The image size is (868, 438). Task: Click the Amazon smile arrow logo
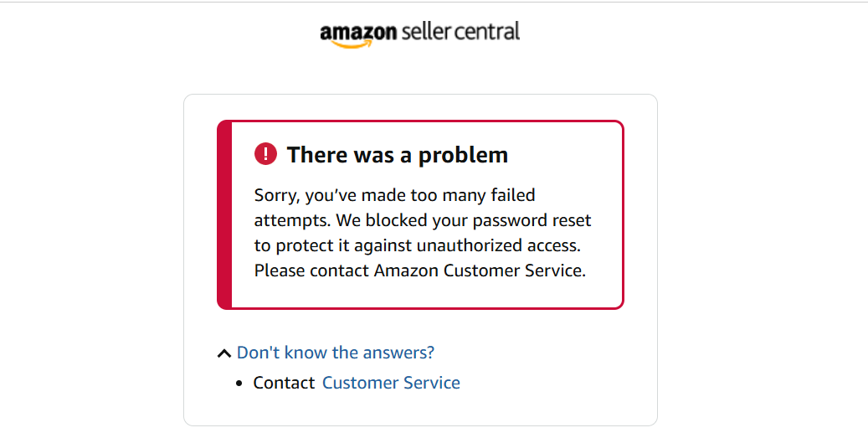(352, 44)
